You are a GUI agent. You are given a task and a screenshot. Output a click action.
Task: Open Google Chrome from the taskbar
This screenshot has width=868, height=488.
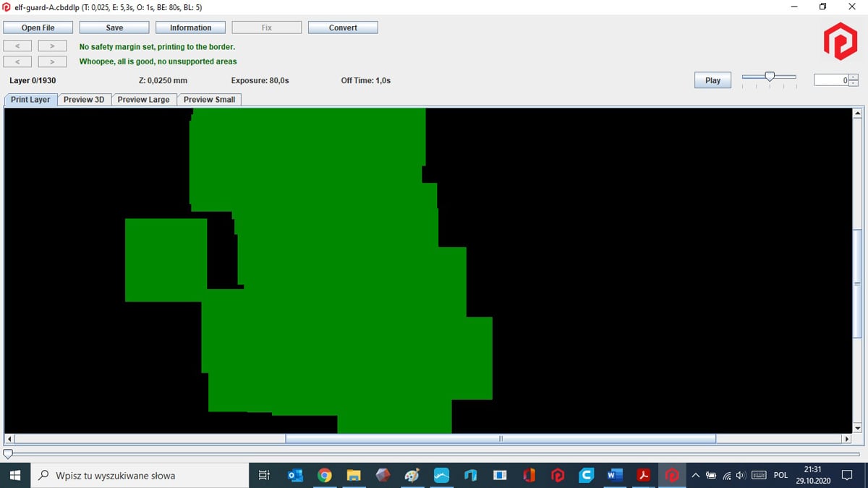tap(324, 475)
